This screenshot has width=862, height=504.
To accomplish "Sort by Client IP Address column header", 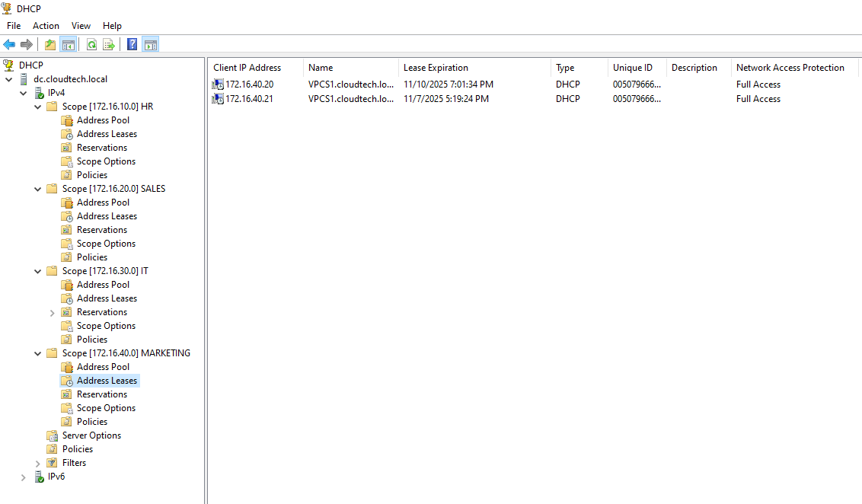I will click(x=247, y=68).
